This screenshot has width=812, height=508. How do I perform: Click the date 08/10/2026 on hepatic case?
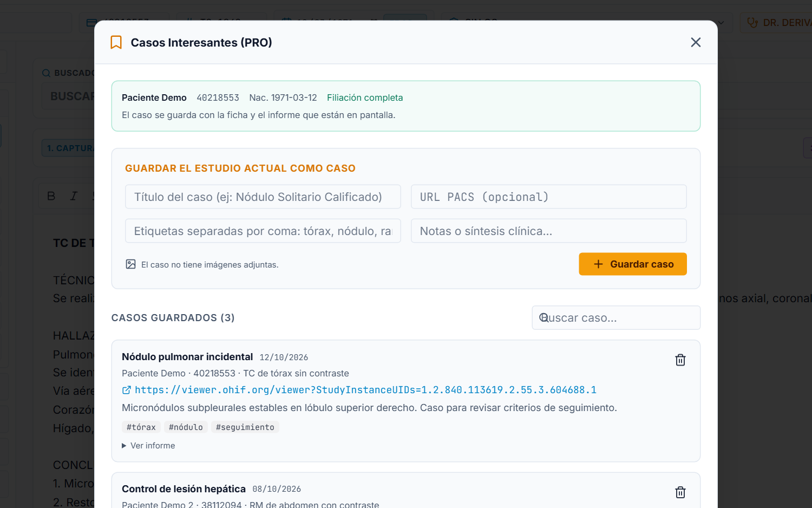point(277,490)
